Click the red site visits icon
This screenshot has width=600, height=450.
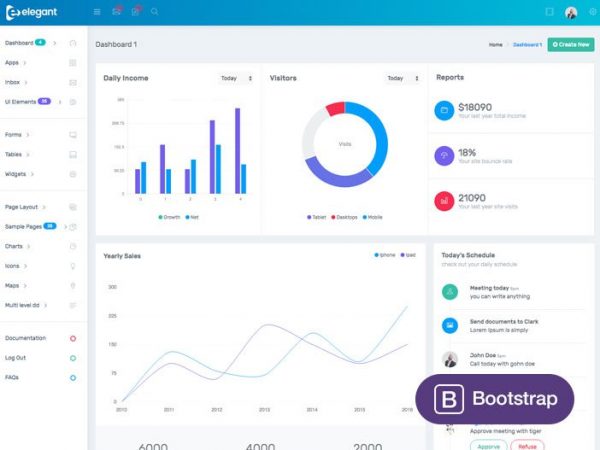pyautogui.click(x=444, y=201)
